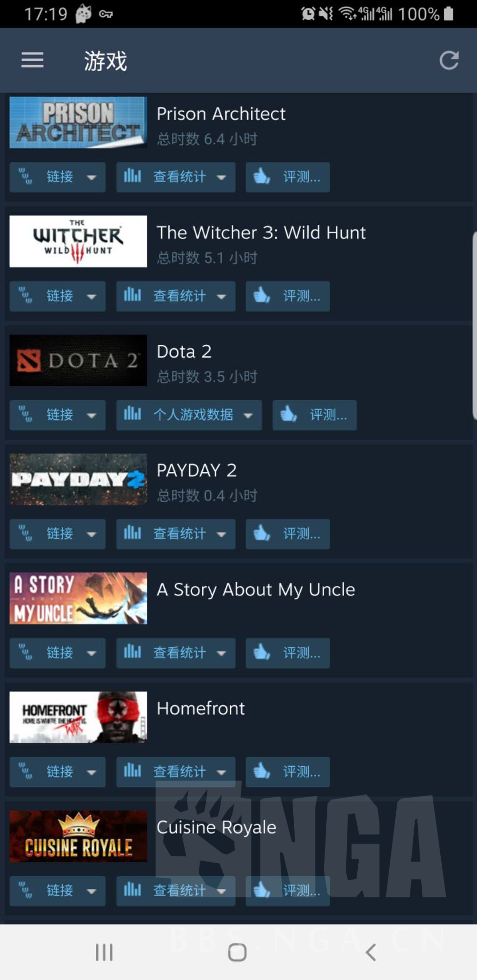The image size is (477, 980).
Task: Click the links icon for Cuisine Royale
Action: click(25, 890)
